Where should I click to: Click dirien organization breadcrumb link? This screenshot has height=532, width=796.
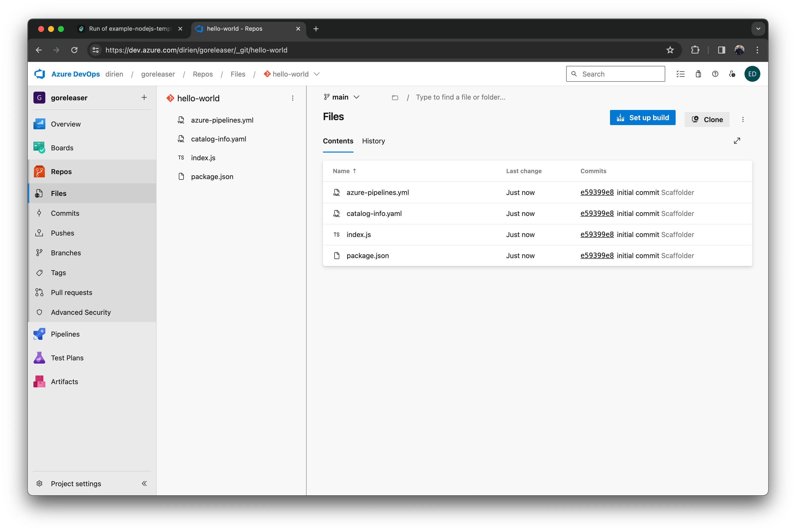coord(114,74)
